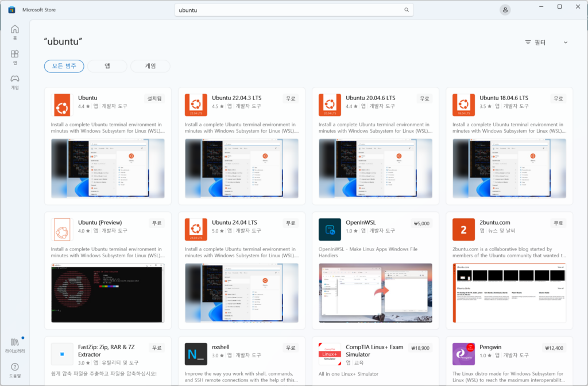The image size is (588, 386).
Task: Click the Pengwin app icon
Action: (x=463, y=354)
